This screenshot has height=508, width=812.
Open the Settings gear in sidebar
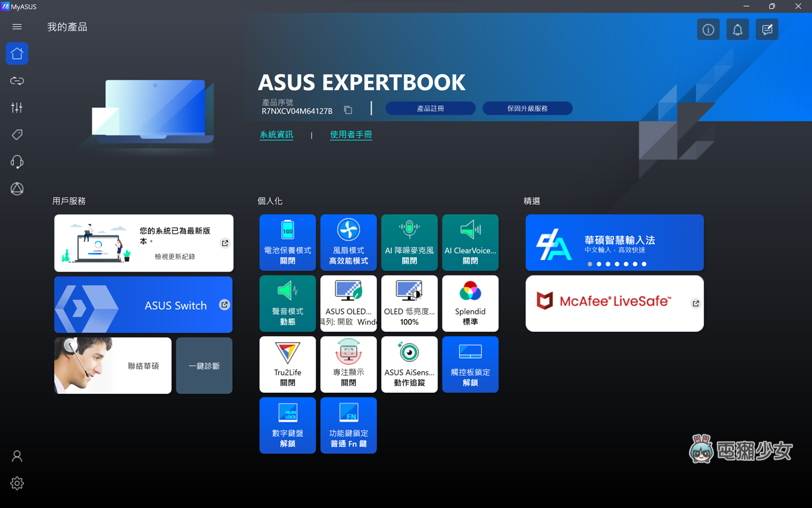click(17, 483)
